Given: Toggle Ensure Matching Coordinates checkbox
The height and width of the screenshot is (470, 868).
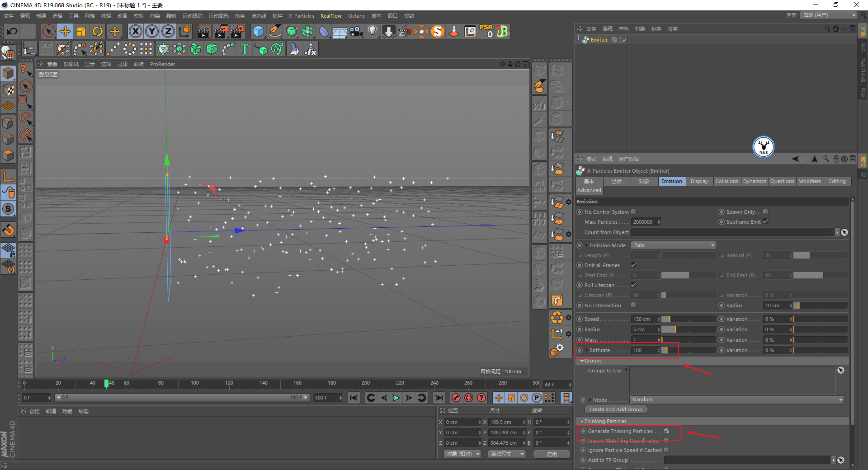Looking at the screenshot, I should [667, 441].
